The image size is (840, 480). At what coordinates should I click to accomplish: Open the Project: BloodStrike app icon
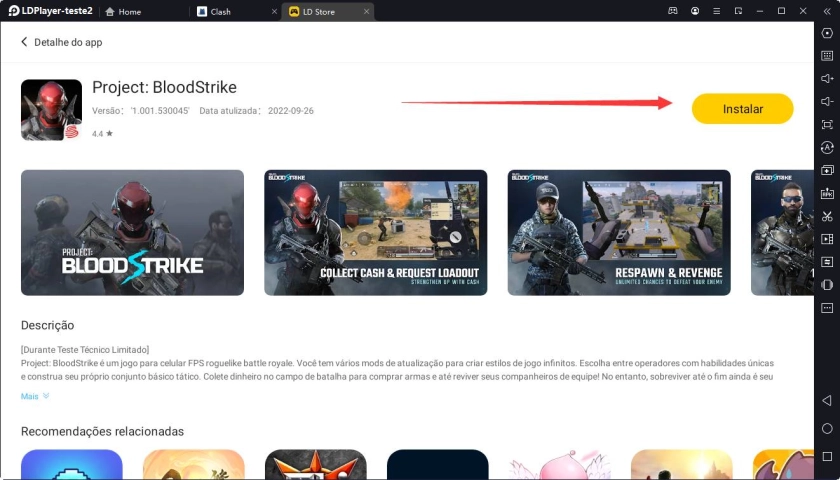tap(51, 110)
